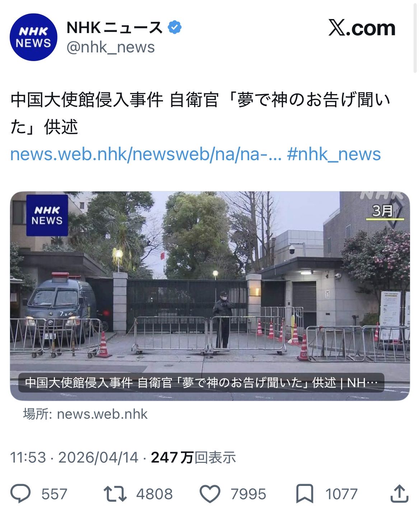Open the 11:53 · 2026/04/14 timestamp
420x515 pixels.
pos(74,458)
